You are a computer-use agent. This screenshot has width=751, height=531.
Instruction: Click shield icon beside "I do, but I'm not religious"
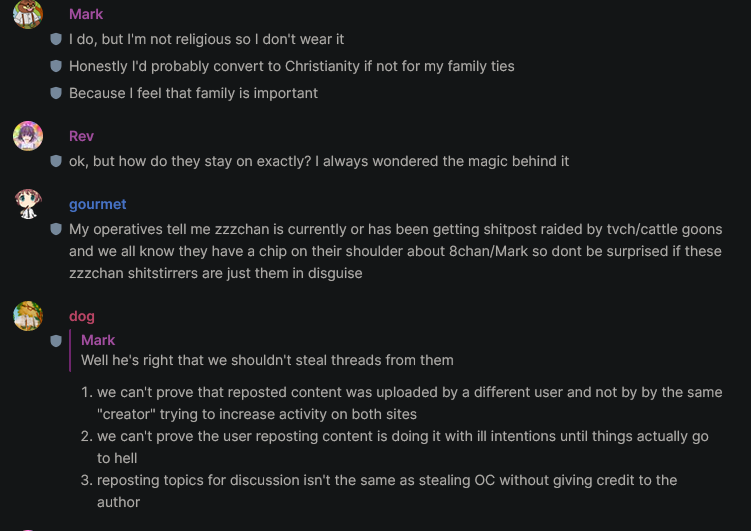[x=56, y=39]
